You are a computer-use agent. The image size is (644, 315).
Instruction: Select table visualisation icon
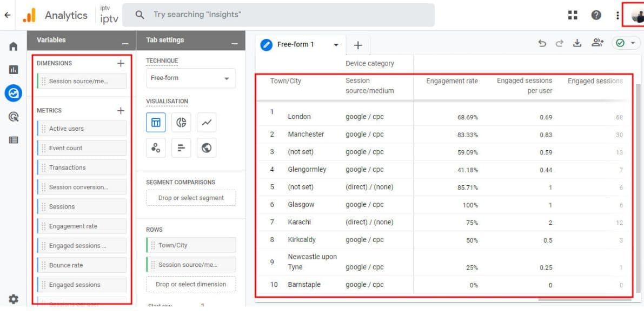click(156, 122)
